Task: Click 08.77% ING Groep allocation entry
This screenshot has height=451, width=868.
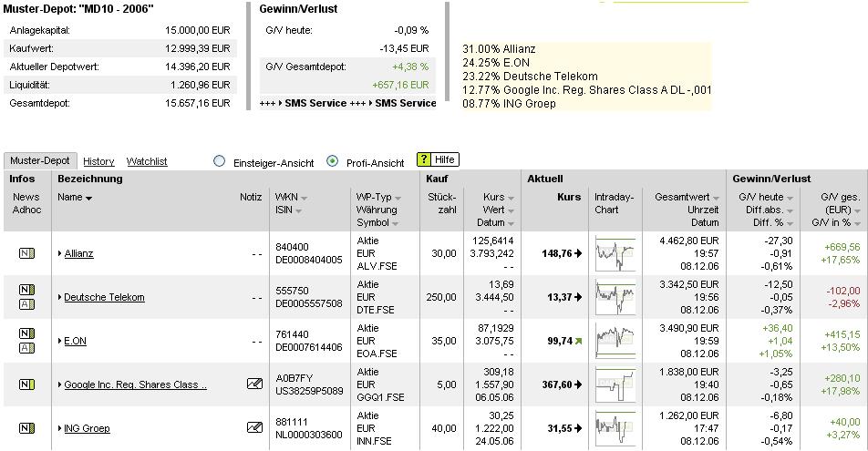Action: [509, 104]
